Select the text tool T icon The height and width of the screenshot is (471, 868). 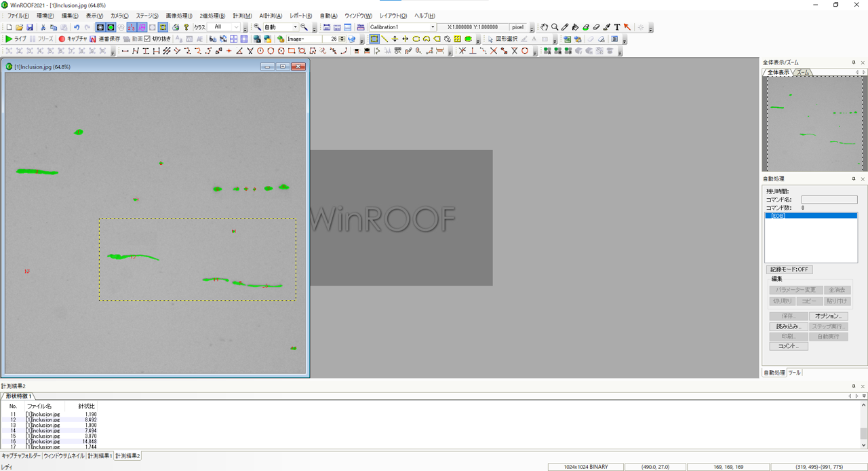click(x=616, y=27)
